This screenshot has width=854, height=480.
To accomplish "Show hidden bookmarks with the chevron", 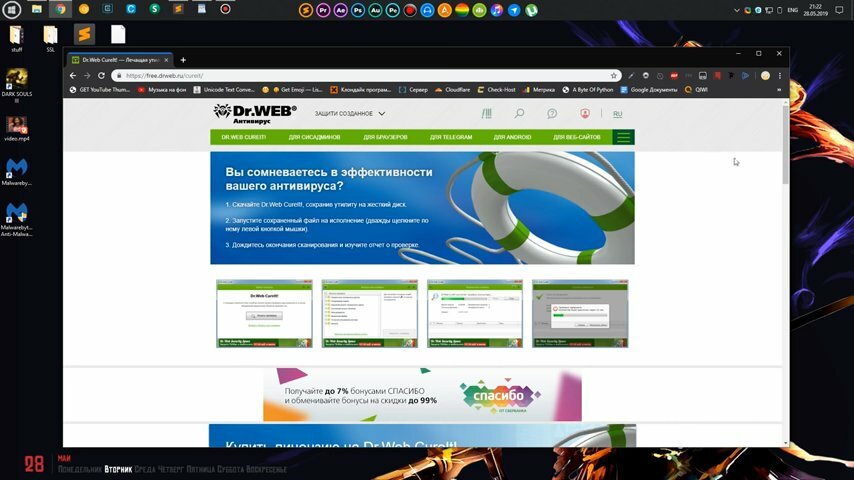I will pyautogui.click(x=779, y=90).
